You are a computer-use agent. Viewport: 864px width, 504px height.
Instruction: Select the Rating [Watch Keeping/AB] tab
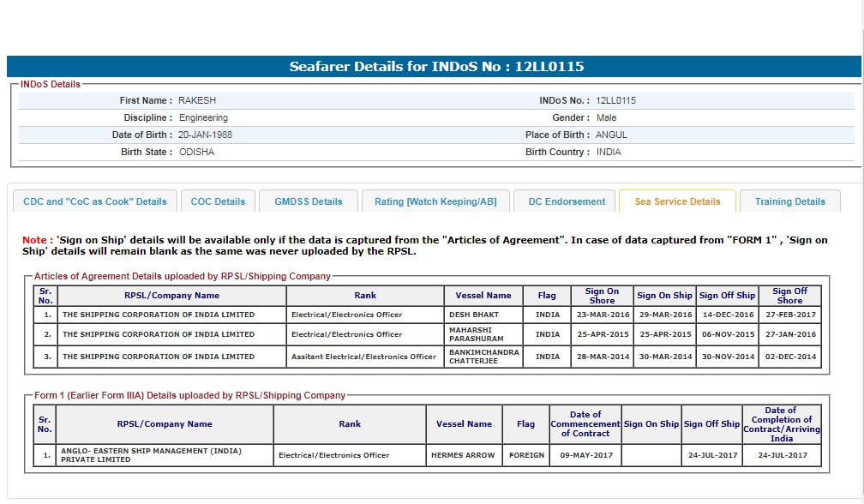point(435,201)
